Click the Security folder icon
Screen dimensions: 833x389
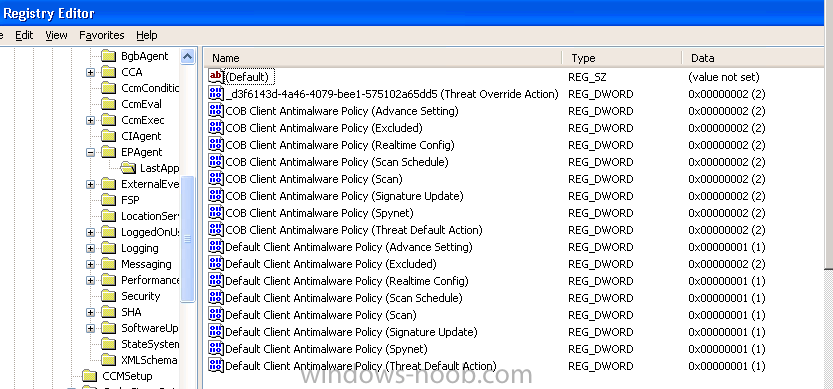tap(108, 296)
